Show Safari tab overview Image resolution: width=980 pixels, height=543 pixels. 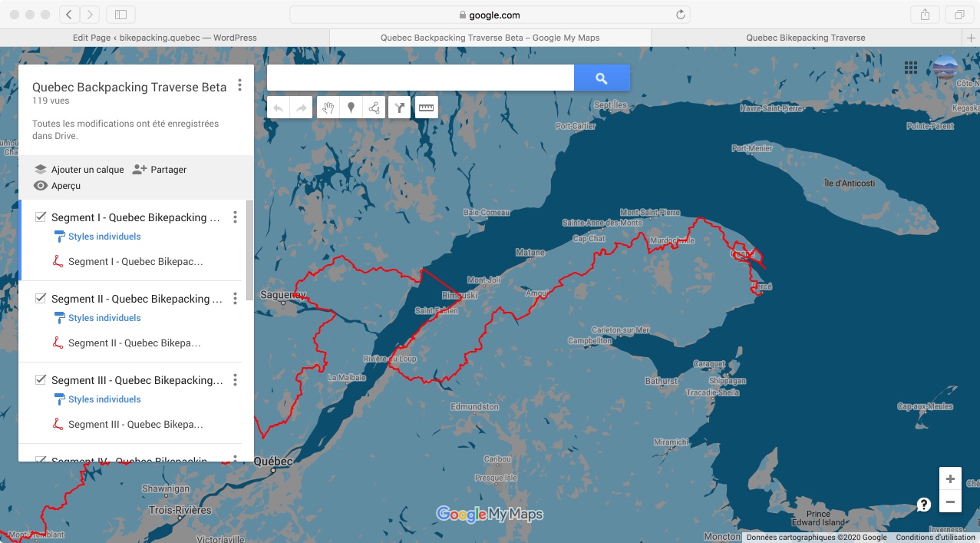coord(959,15)
